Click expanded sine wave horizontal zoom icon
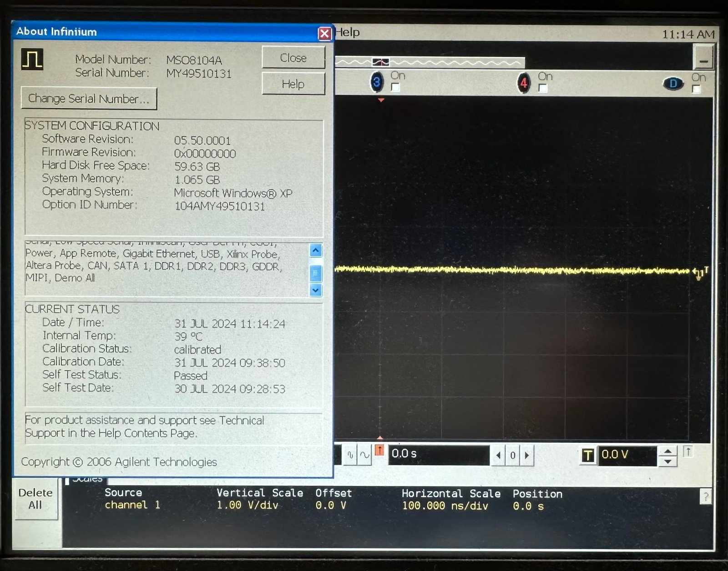Image resolution: width=728 pixels, height=571 pixels. point(364,454)
